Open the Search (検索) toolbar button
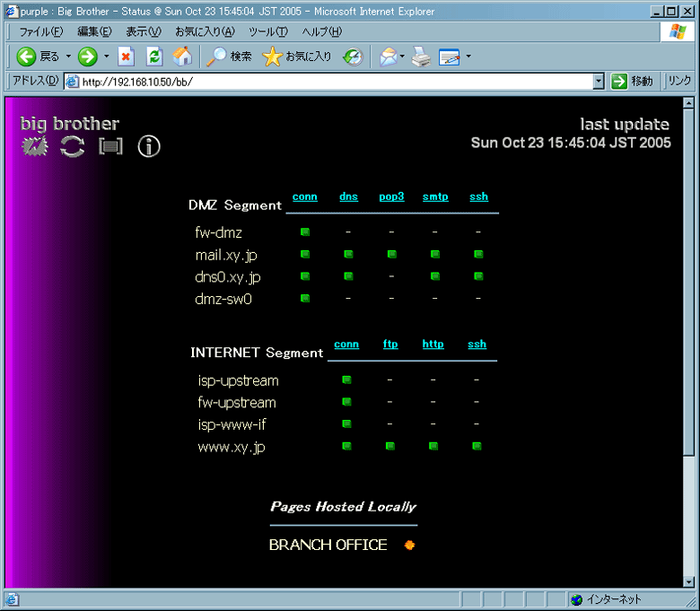This screenshot has height=611, width=700. click(x=229, y=57)
